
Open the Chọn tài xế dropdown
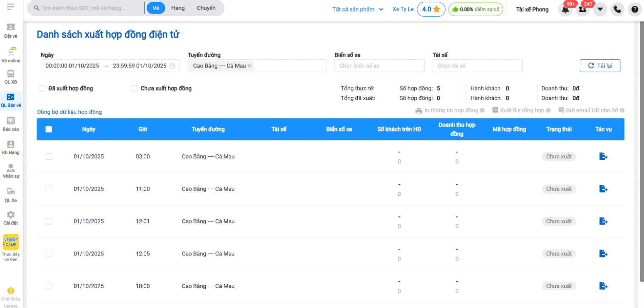[477, 66]
